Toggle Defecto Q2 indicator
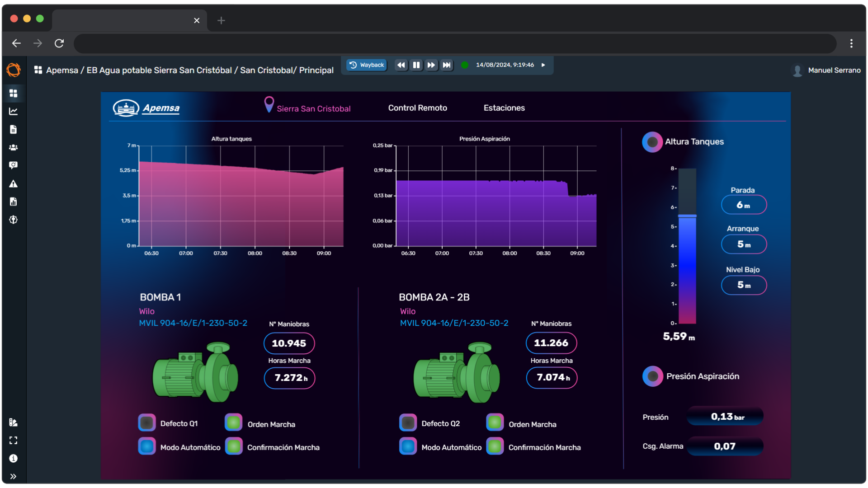This screenshot has width=868, height=488. tap(408, 423)
